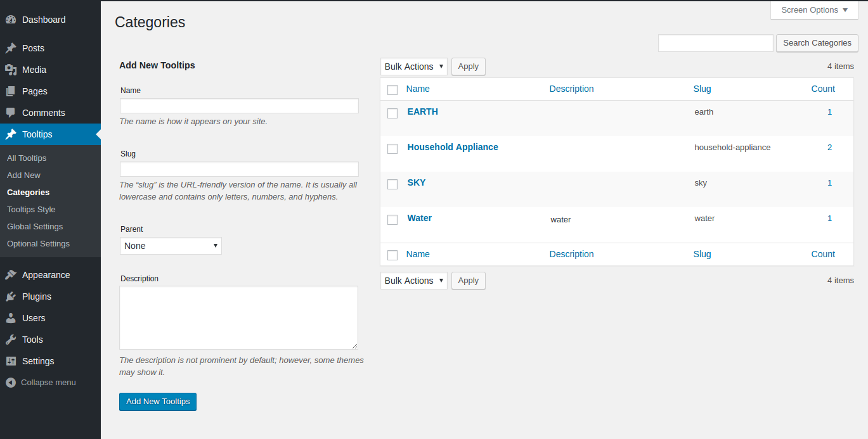Screen dimensions: 868x439
Task: Open the SKY category link
Action: pyautogui.click(x=416, y=182)
